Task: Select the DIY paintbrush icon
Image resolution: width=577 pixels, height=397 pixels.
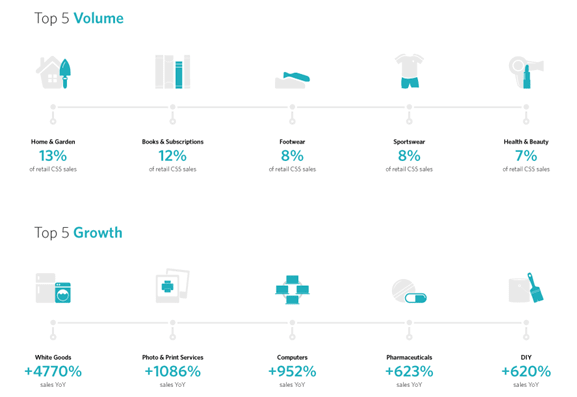Action: click(526, 288)
